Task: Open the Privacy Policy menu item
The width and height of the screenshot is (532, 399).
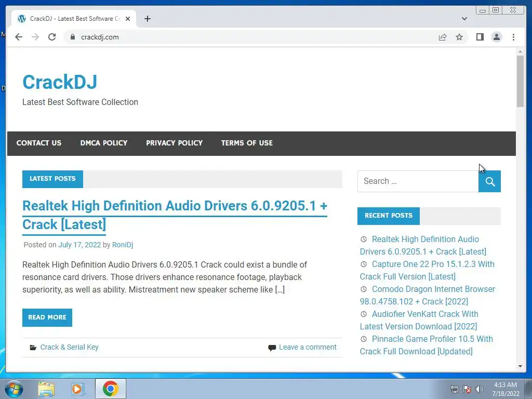Action: tap(175, 143)
